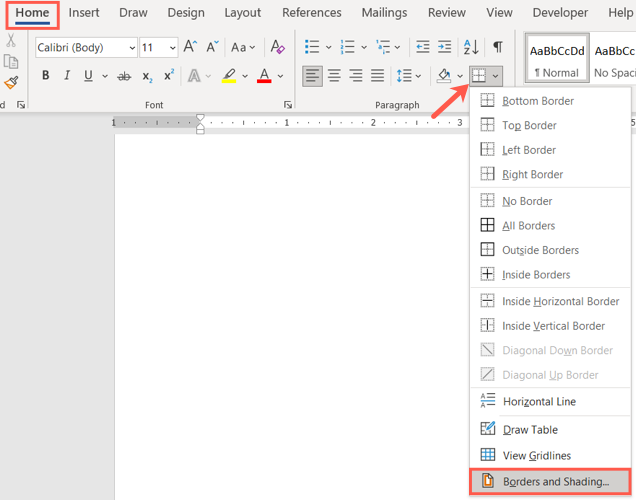Click the red Font Color button

click(264, 76)
